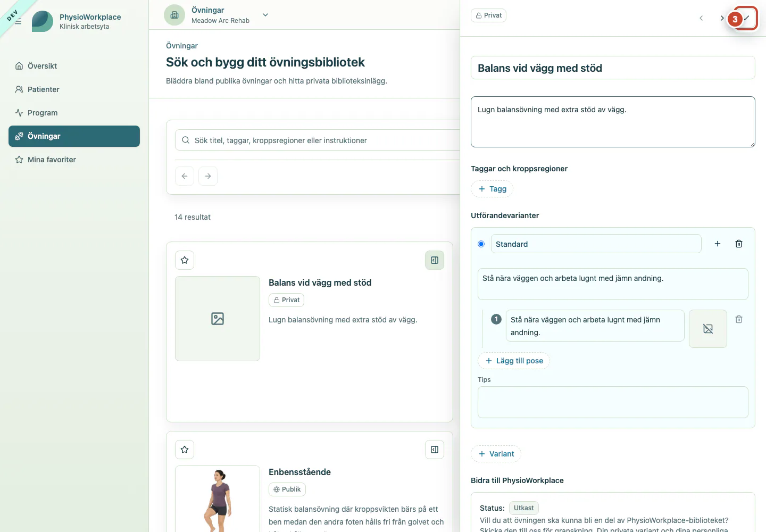This screenshot has width=766, height=532.
Task: Click the Enbensstående card title
Action: coord(299,472)
